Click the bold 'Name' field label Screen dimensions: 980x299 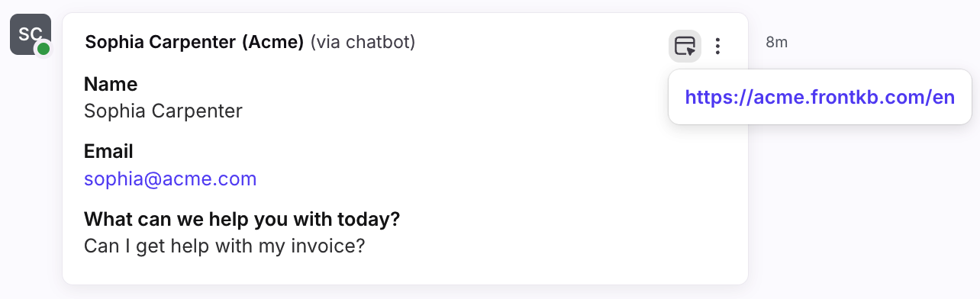click(111, 83)
